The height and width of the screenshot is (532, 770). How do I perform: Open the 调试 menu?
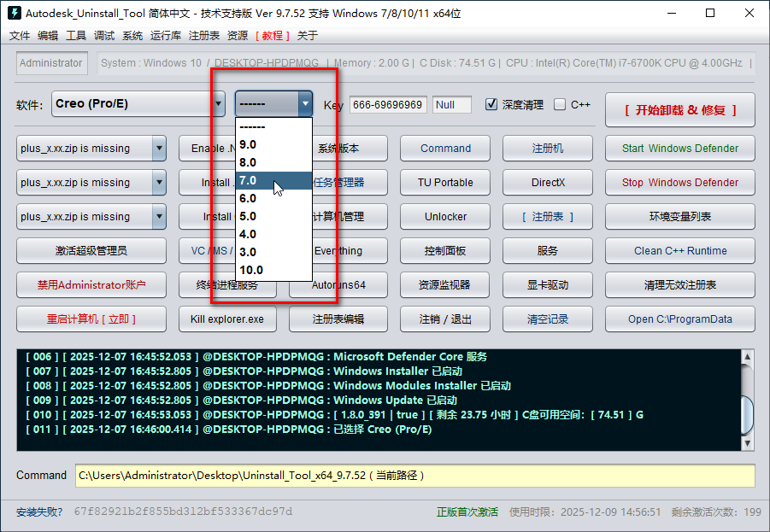[104, 35]
